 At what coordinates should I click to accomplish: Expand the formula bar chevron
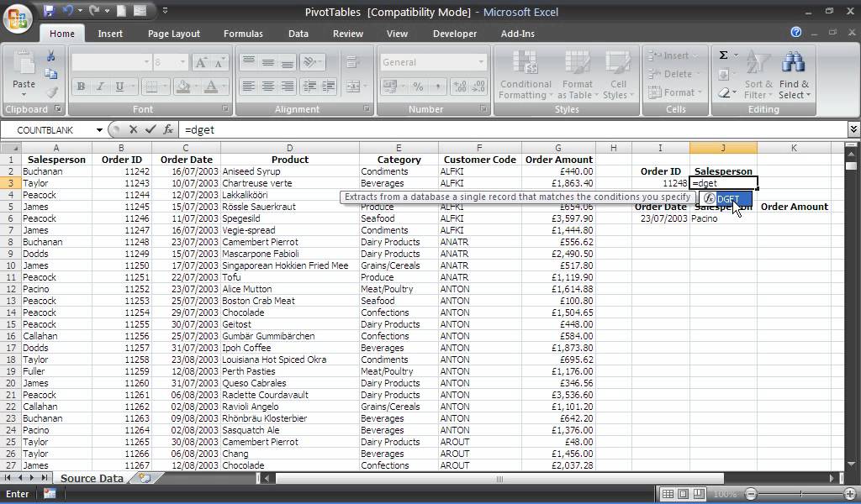(x=853, y=129)
